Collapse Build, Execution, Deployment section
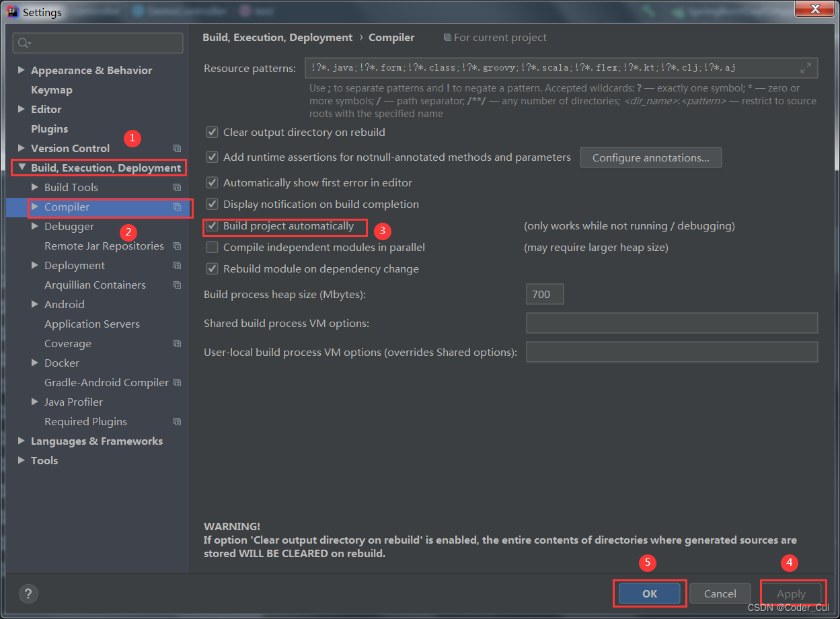This screenshot has height=619, width=840. pos(22,168)
